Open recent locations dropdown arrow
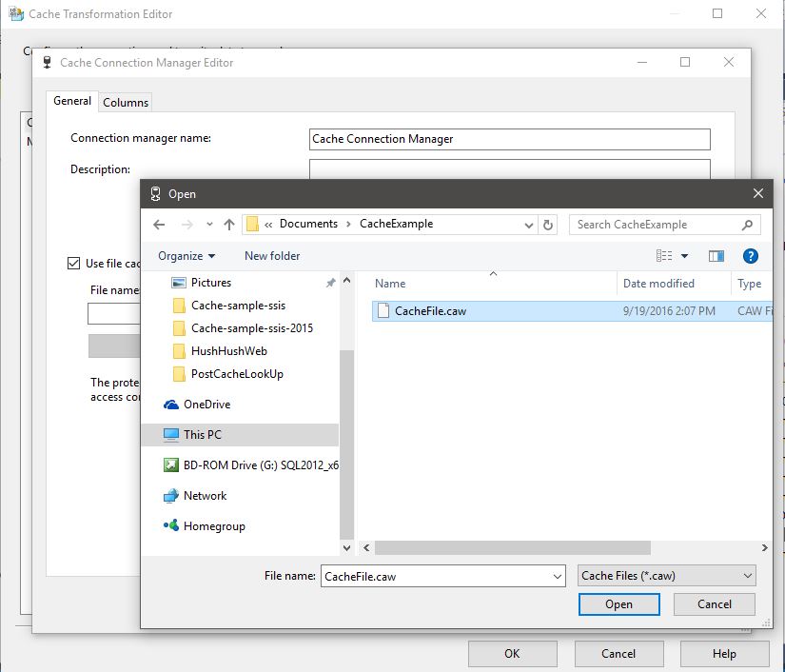Image resolution: width=785 pixels, height=672 pixels. point(209,225)
